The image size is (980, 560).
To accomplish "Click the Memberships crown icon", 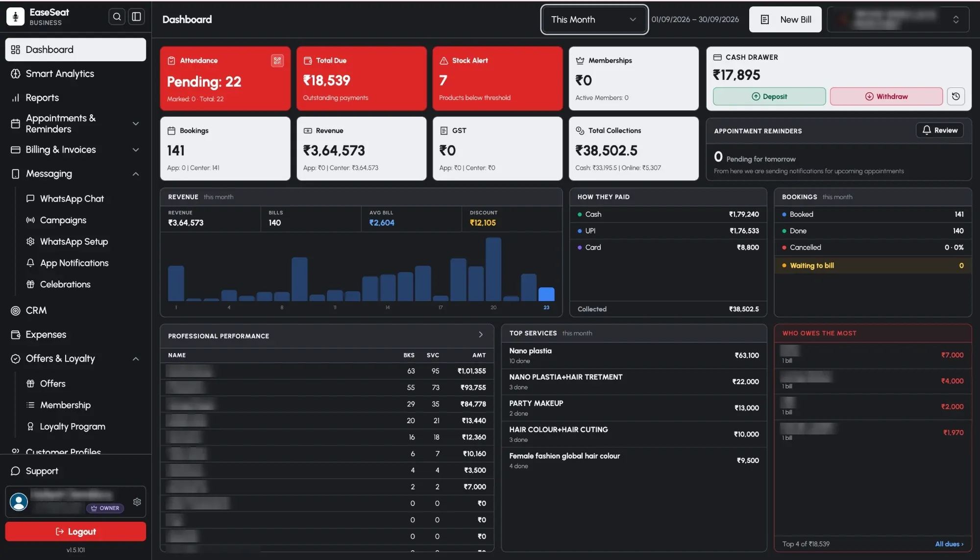I will coord(580,60).
